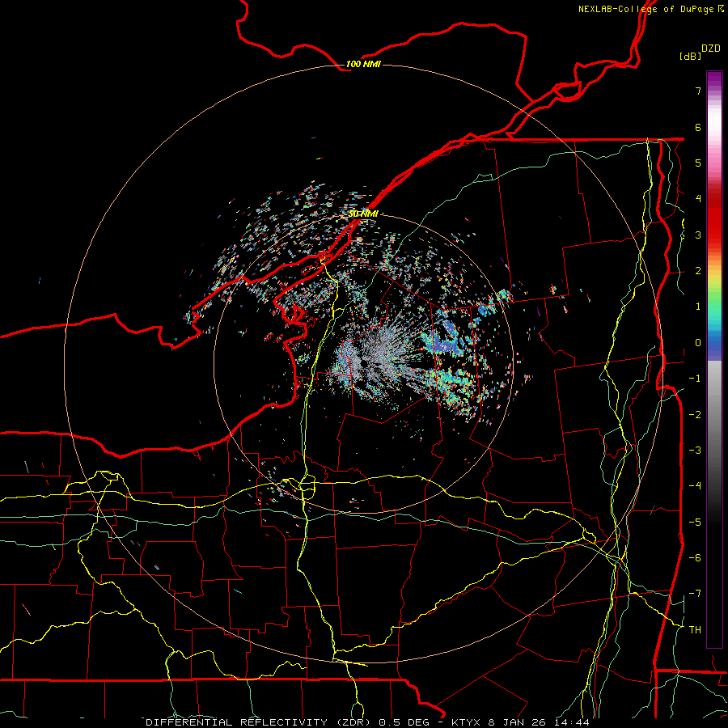Click the 6 value on the color scale
The width and height of the screenshot is (728, 728).
pos(698,127)
